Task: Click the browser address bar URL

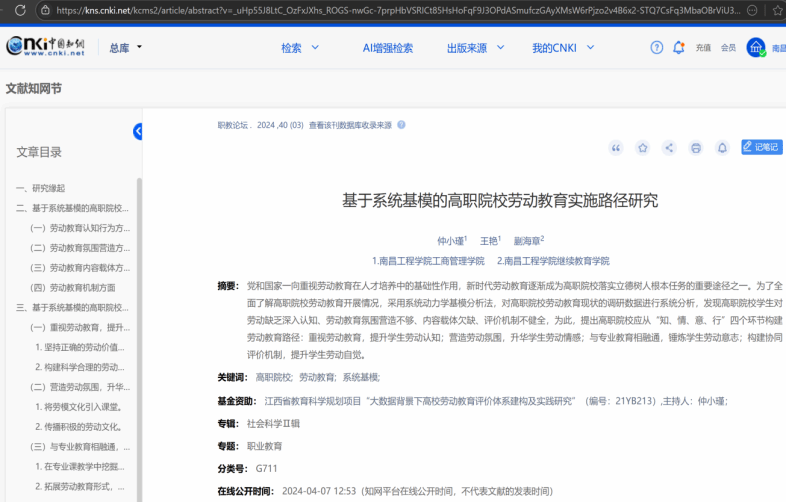Action: point(400,10)
